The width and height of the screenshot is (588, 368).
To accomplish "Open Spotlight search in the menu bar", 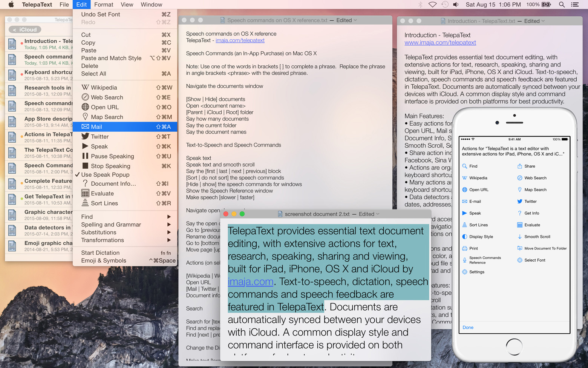I will pyautogui.click(x=562, y=5).
